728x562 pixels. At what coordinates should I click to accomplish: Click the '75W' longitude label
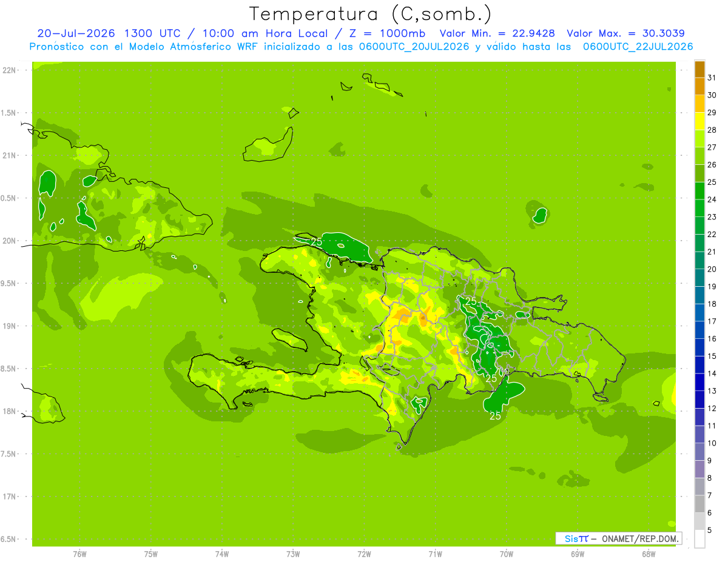(x=151, y=554)
